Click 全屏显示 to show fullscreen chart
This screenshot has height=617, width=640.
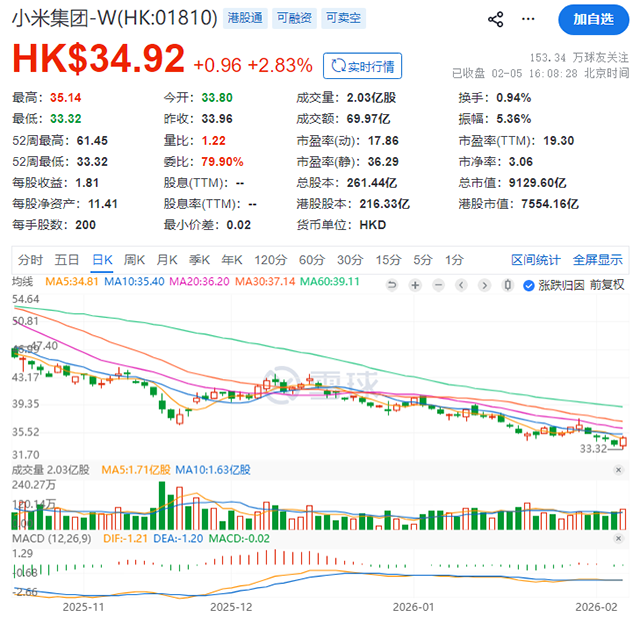tap(596, 259)
